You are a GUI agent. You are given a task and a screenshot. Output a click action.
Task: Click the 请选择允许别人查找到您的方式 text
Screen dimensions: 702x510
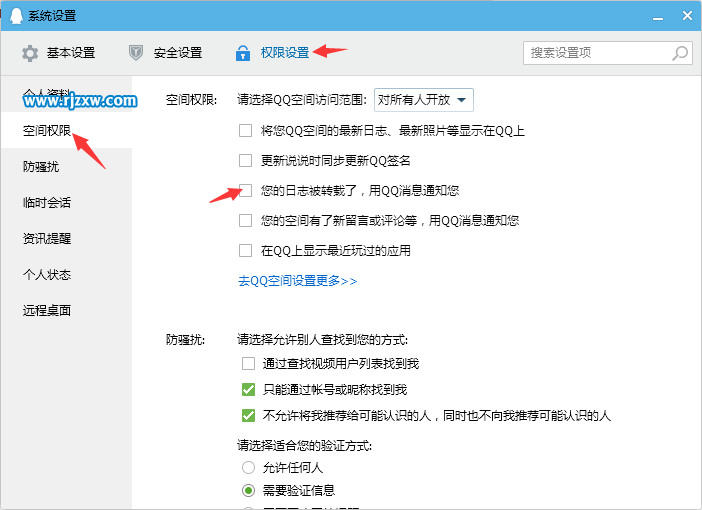point(322,339)
